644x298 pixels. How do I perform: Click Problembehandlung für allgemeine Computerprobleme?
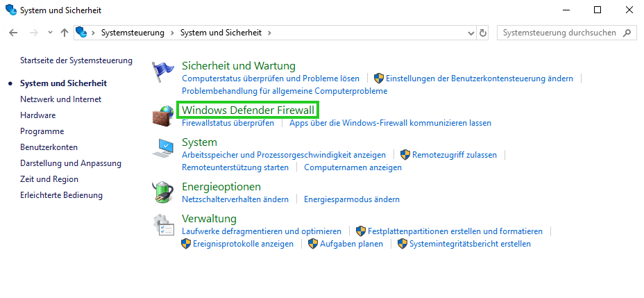(x=285, y=91)
